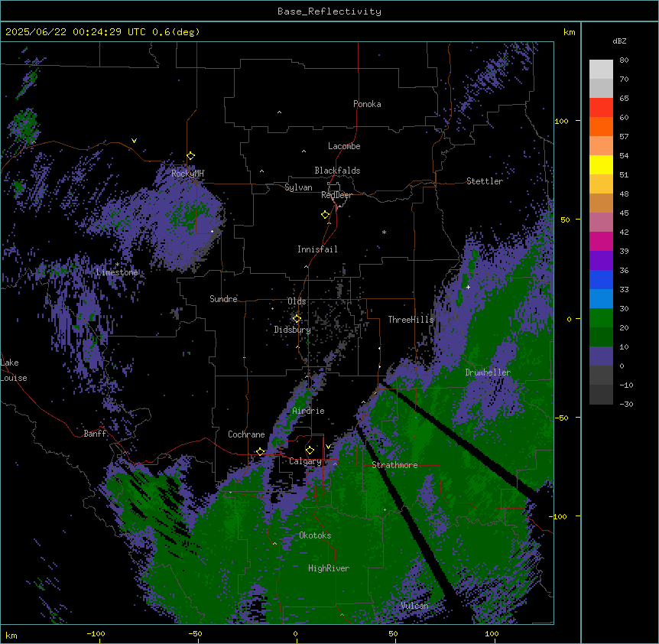
Task: Click the Sylvan label
Action: [298, 187]
